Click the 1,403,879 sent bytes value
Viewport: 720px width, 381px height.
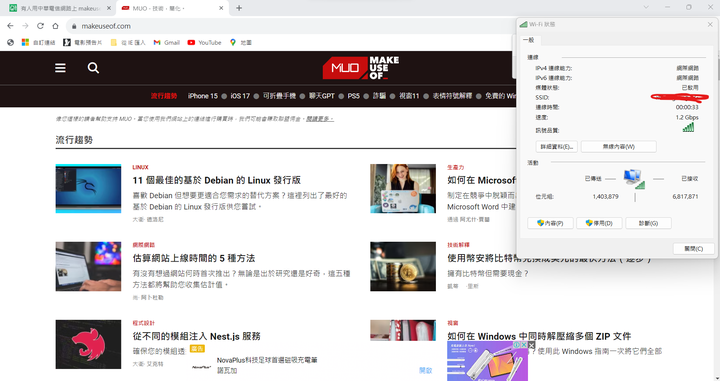pos(605,196)
